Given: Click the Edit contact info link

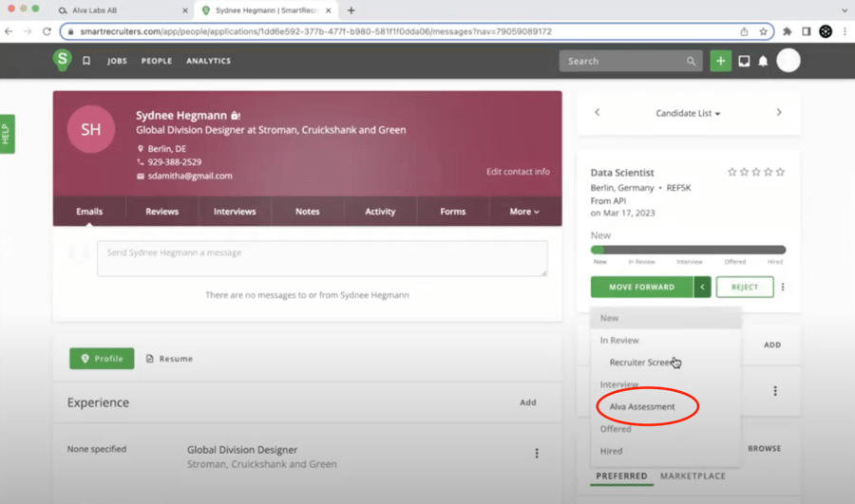Looking at the screenshot, I should tap(518, 172).
